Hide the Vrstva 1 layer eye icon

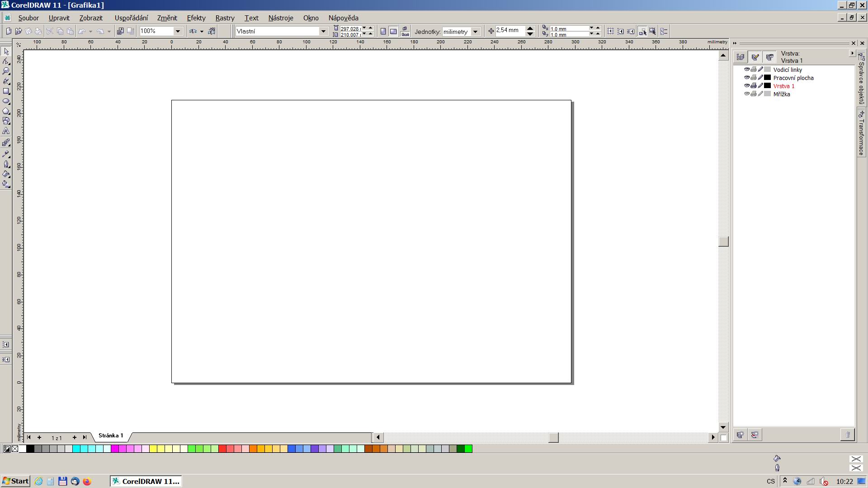pos(747,86)
